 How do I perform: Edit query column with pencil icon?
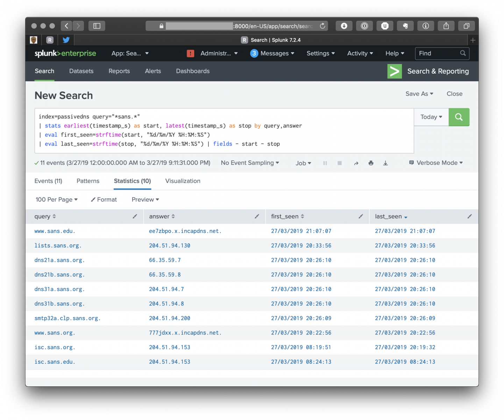[x=135, y=217]
